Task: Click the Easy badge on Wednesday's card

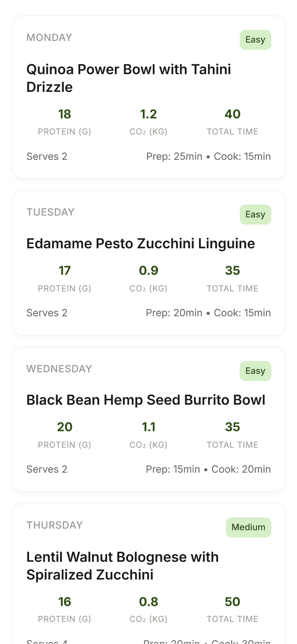Action: click(x=255, y=371)
